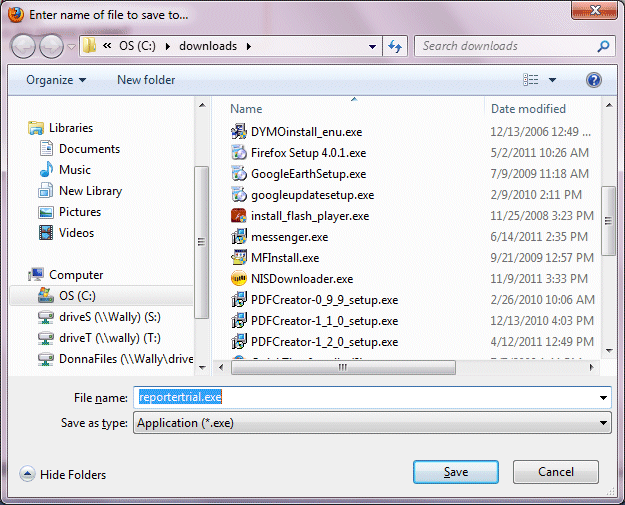Click the folder icon in address bar
The image size is (625, 505).
(89, 46)
